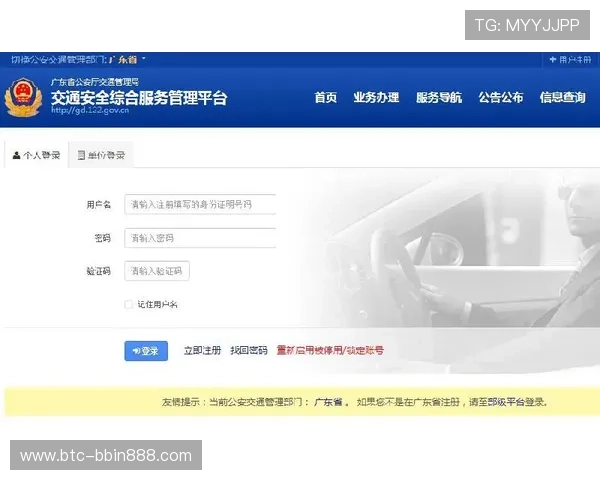Viewport: 600px width, 480px height.
Task: Tick the 记住用户名 checkbox
Action: [129, 305]
